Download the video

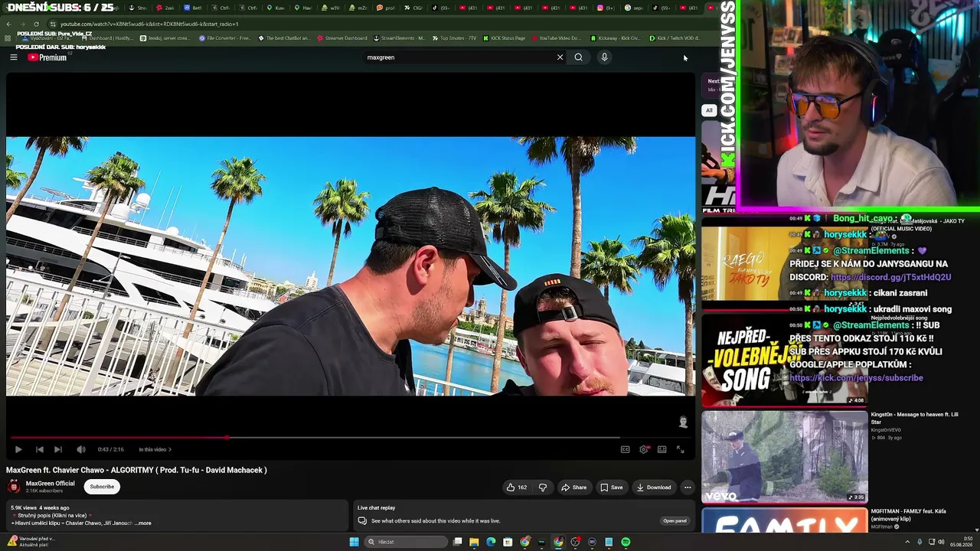click(x=654, y=487)
